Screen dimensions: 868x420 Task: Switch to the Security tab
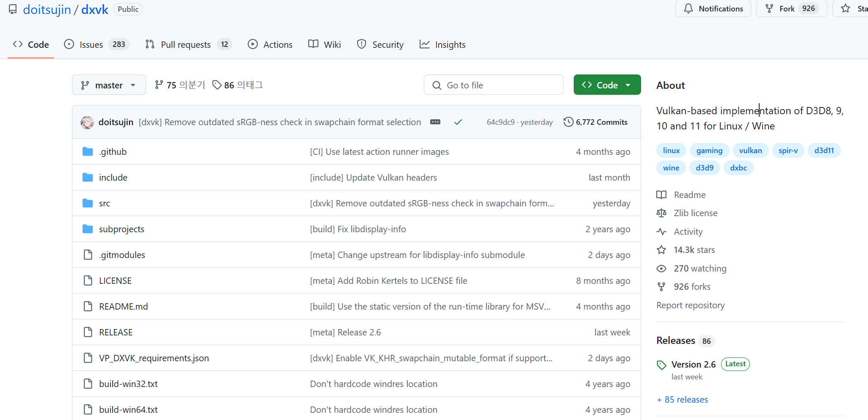(380, 44)
